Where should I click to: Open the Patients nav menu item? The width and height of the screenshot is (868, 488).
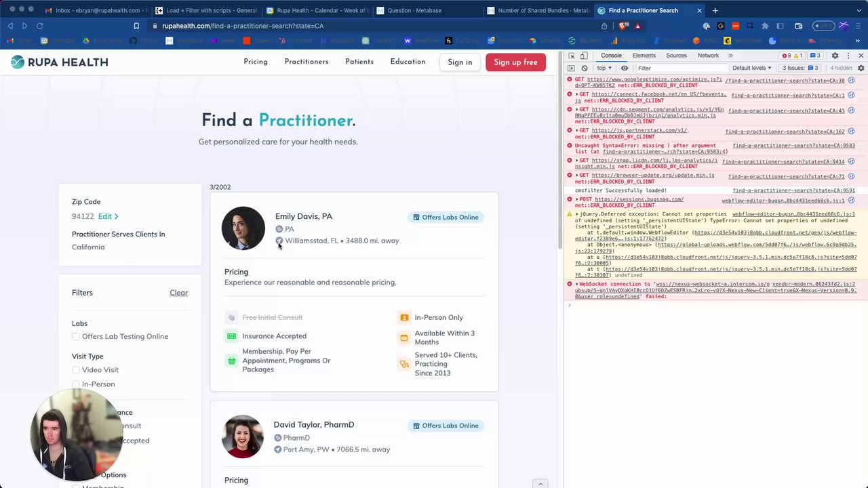pyautogui.click(x=359, y=62)
